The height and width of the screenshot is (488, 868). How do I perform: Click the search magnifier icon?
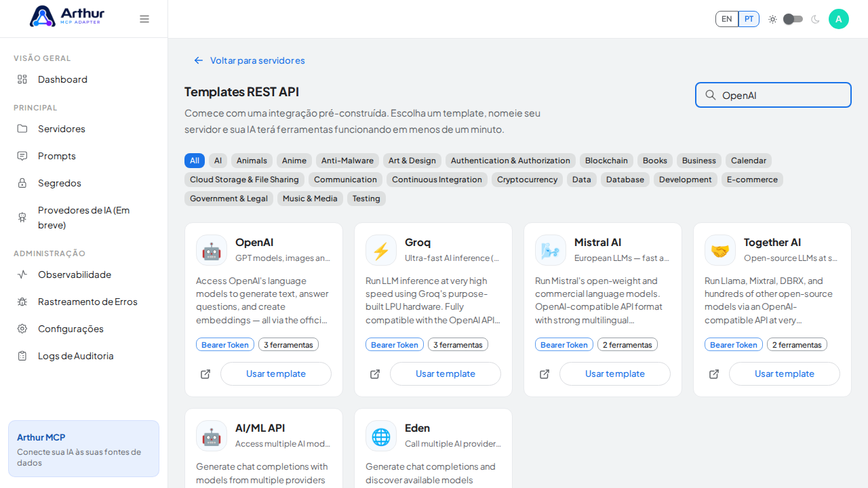[711, 95]
